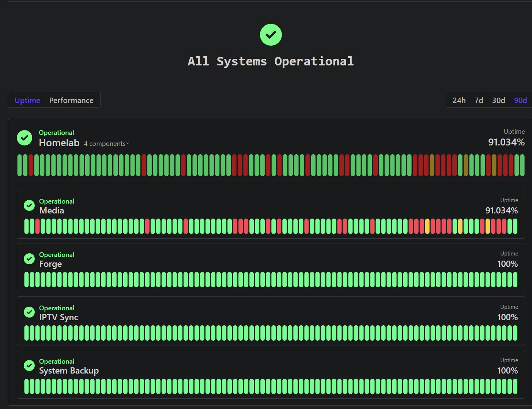Click the IPTV Sync 100% uptime value

pyautogui.click(x=508, y=317)
